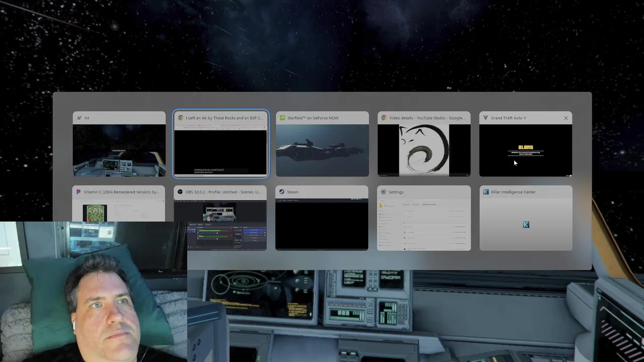The width and height of the screenshot is (644, 362).
Task: Switch to the YouTube Studio Video details window
Action: pyautogui.click(x=424, y=144)
